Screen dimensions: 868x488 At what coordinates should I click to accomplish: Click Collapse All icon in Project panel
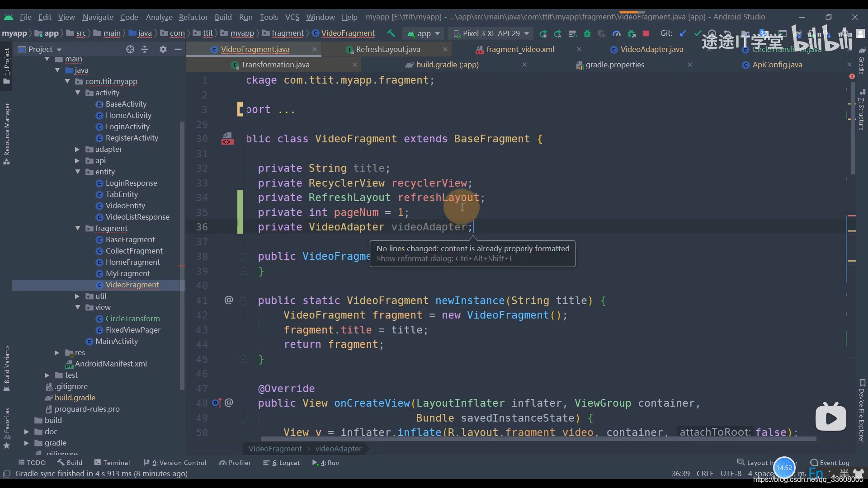pos(145,49)
